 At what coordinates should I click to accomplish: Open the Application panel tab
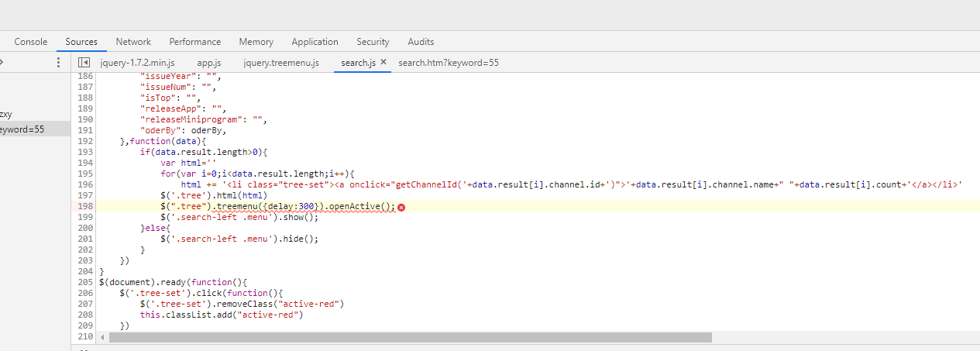coord(315,42)
